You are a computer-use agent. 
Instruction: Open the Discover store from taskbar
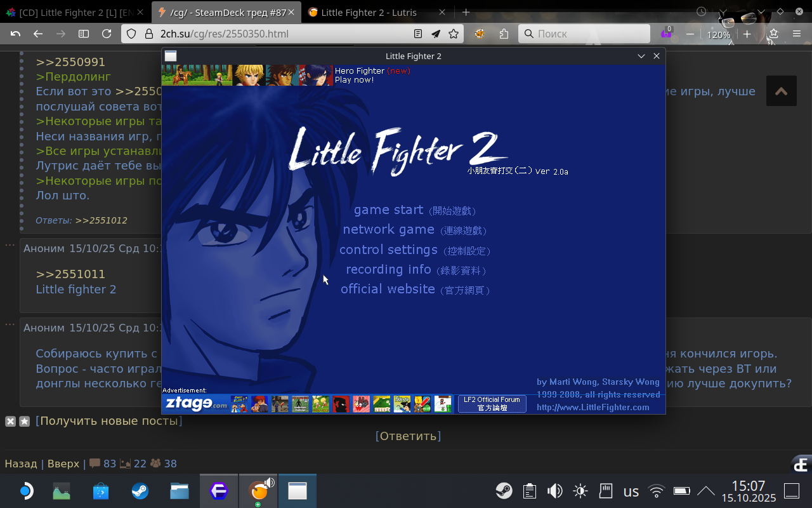pyautogui.click(x=101, y=491)
